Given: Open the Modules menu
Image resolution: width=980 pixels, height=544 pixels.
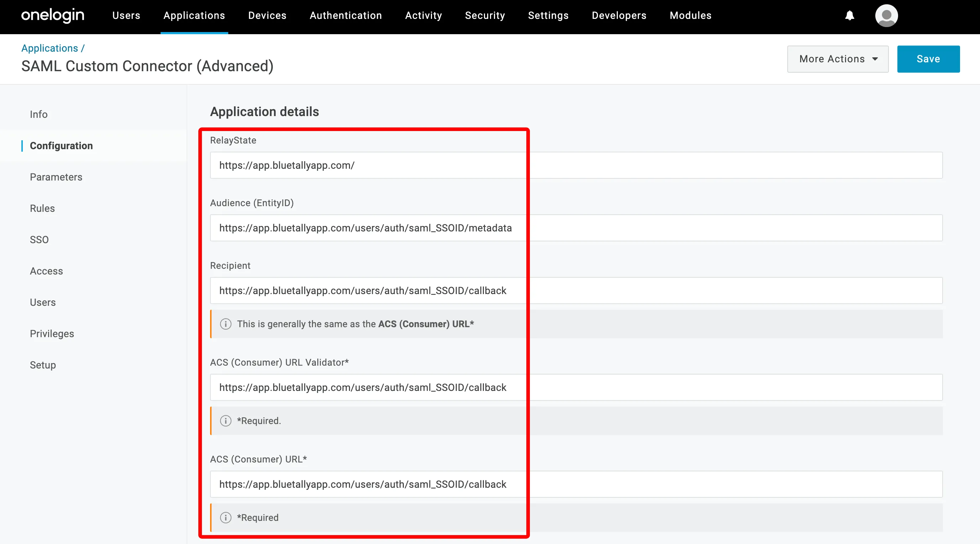Looking at the screenshot, I should click(x=690, y=16).
